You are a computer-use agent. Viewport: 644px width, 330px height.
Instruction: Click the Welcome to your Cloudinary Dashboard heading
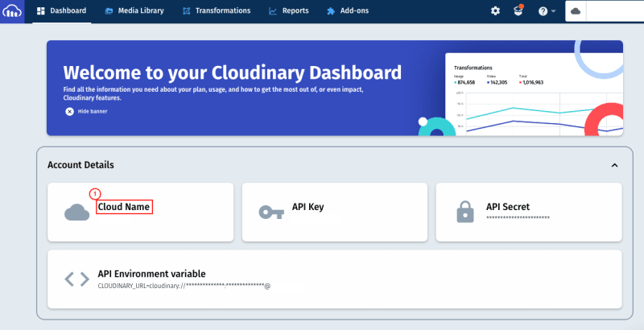(232, 72)
